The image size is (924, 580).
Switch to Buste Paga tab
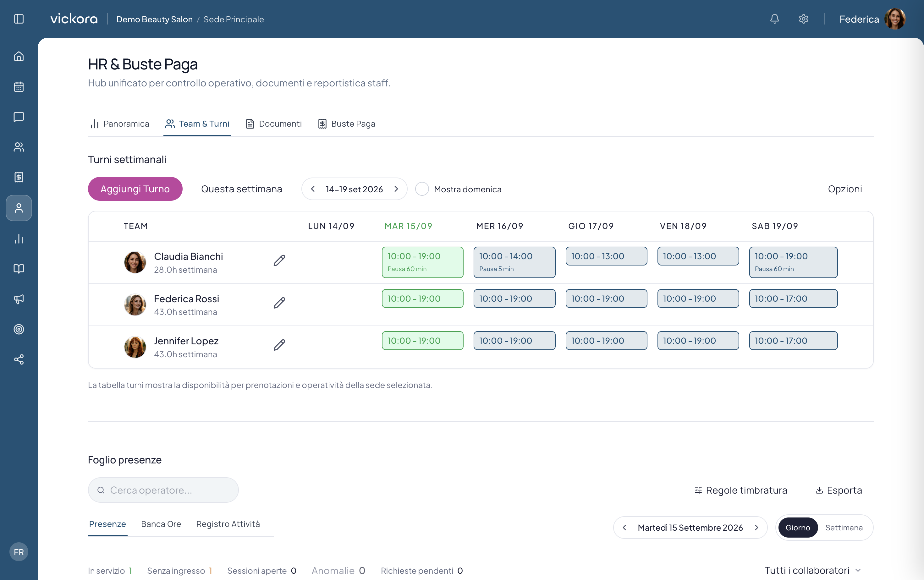(346, 123)
